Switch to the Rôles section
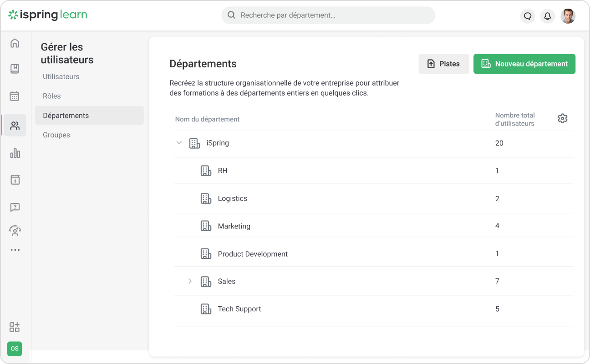The height and width of the screenshot is (364, 590). point(52,96)
